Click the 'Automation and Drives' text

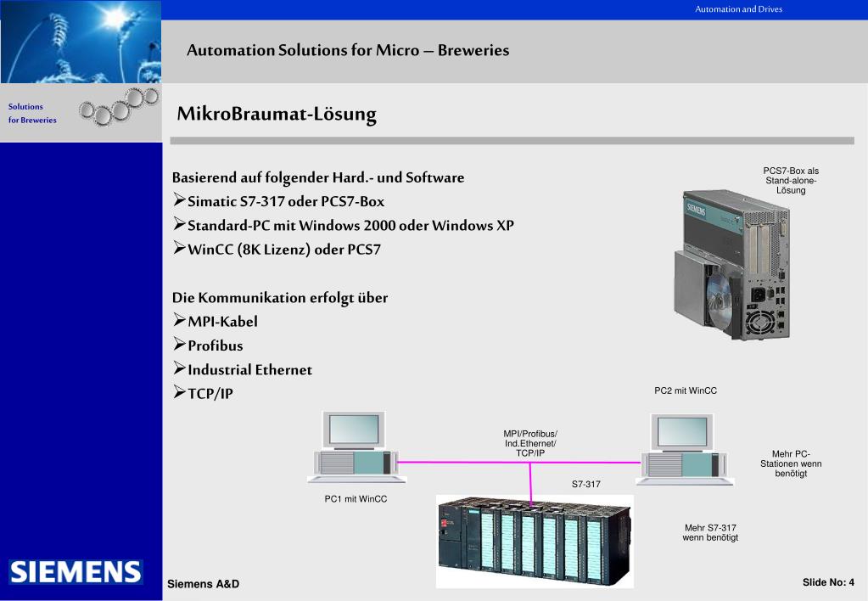coord(738,8)
